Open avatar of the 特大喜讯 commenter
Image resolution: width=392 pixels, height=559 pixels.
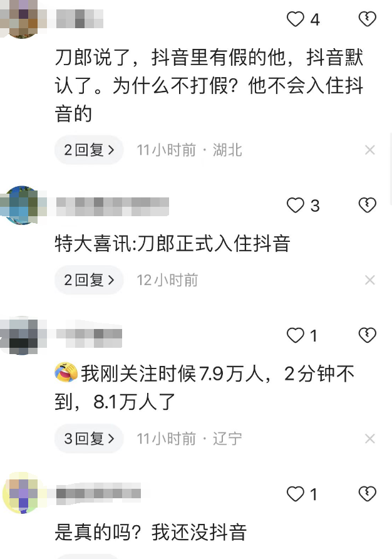pos(21,206)
